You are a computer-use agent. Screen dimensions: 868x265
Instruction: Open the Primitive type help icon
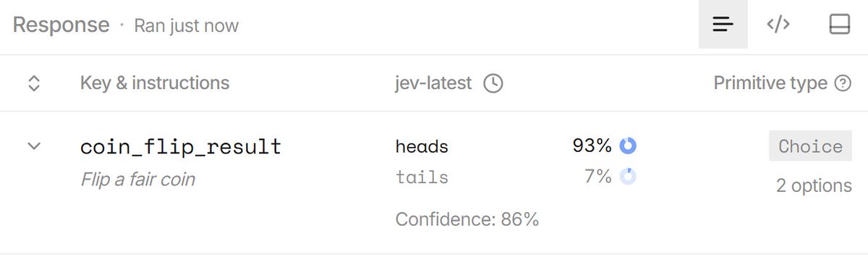[x=843, y=84]
